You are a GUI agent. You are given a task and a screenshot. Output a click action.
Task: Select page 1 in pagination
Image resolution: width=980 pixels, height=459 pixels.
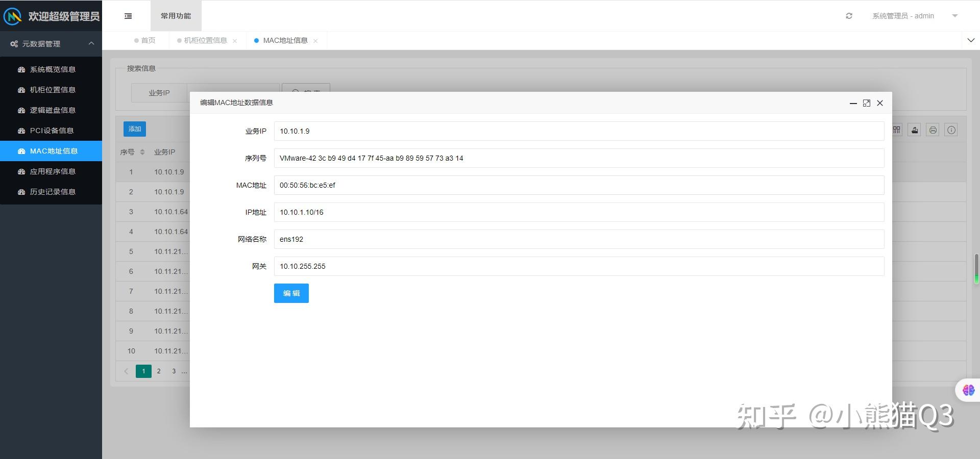pos(143,371)
